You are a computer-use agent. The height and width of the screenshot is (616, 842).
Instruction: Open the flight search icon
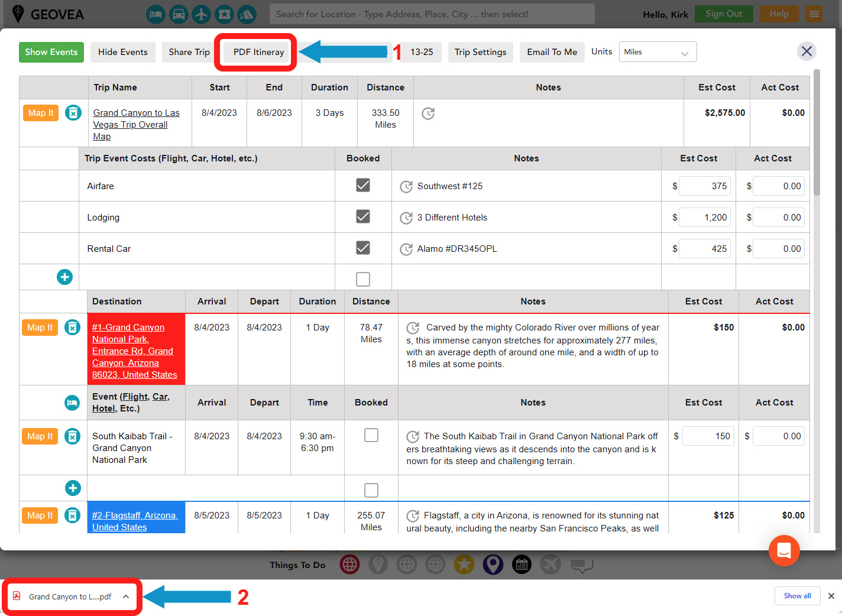click(x=201, y=14)
